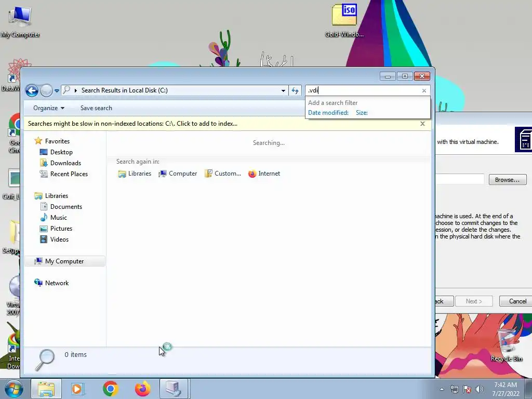This screenshot has height=399, width=532.
Task: Open Google Chrome from the taskbar
Action: coord(110,389)
